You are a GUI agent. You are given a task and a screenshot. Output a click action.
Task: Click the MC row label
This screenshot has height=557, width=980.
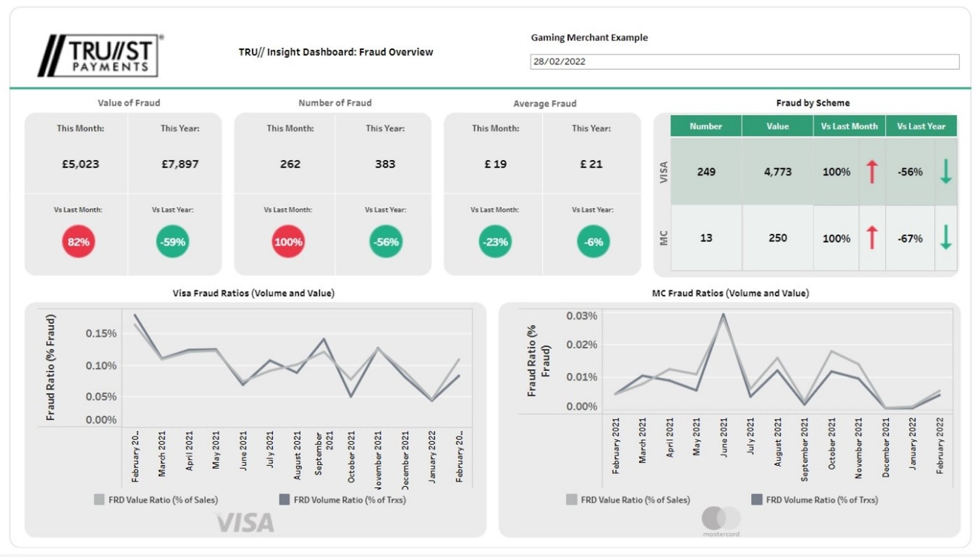click(664, 237)
